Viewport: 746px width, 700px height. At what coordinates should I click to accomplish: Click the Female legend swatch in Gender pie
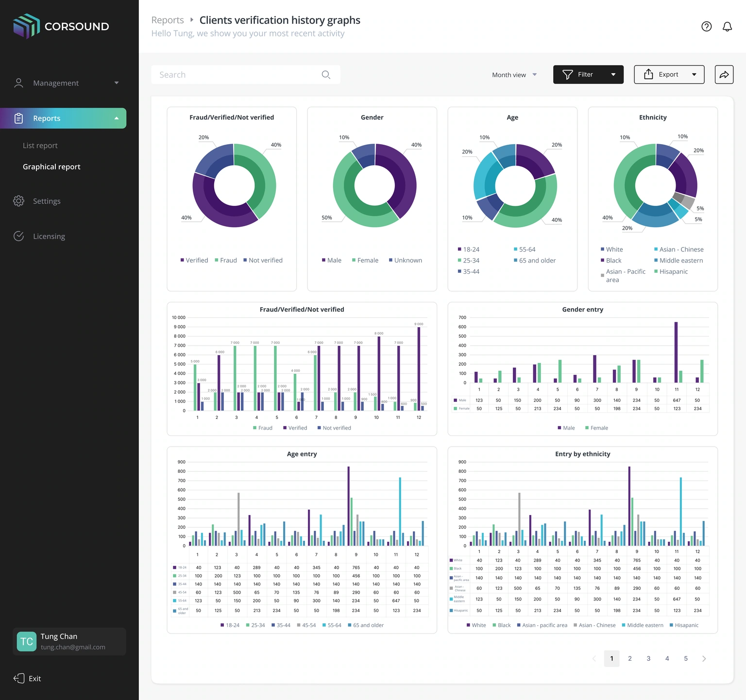coord(354,260)
